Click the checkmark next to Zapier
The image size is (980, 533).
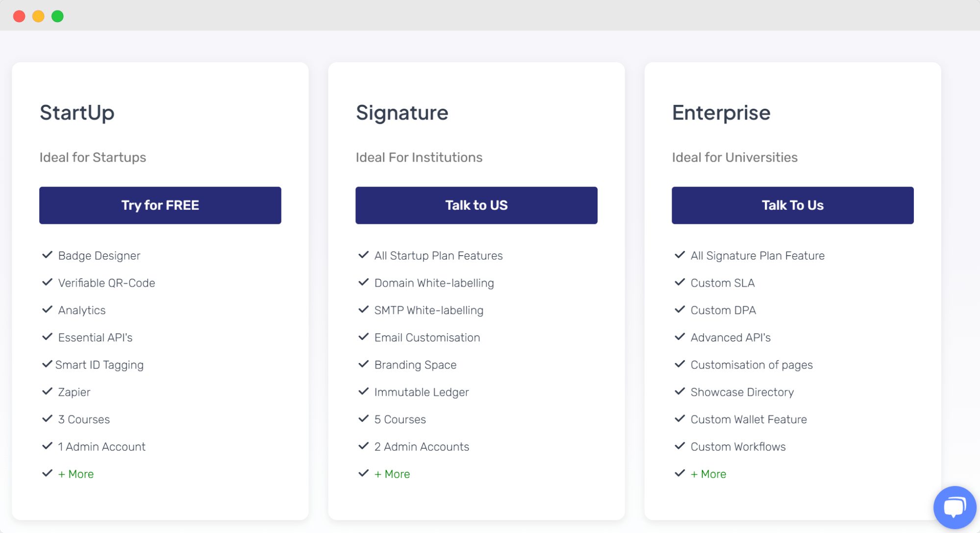[x=47, y=392]
